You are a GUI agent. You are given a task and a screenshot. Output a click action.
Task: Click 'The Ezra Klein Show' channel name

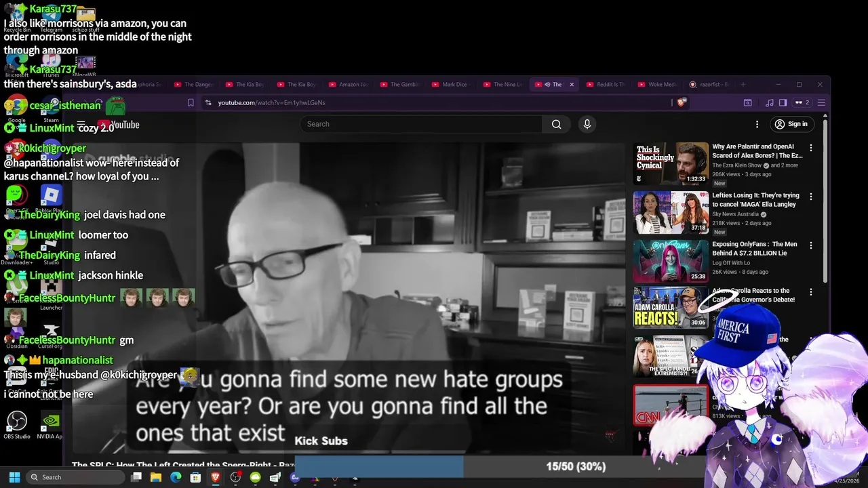737,165
